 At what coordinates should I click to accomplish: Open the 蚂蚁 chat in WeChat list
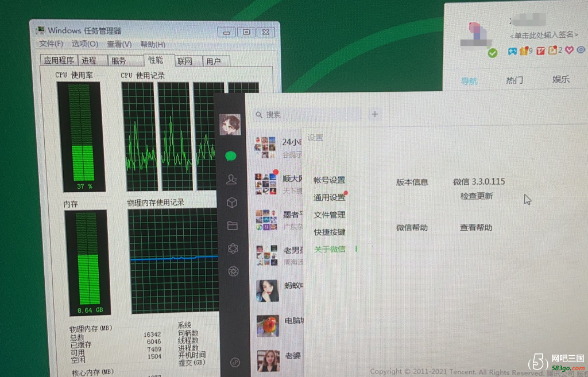278,290
